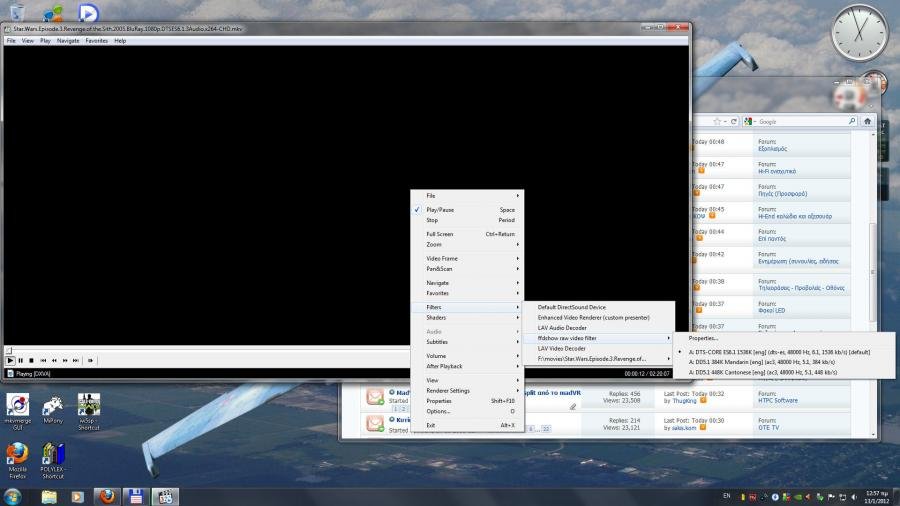This screenshot has height=506, width=900.
Task: Select Enhanced Video Renderer (custom presenter) filter
Action: pos(598,318)
